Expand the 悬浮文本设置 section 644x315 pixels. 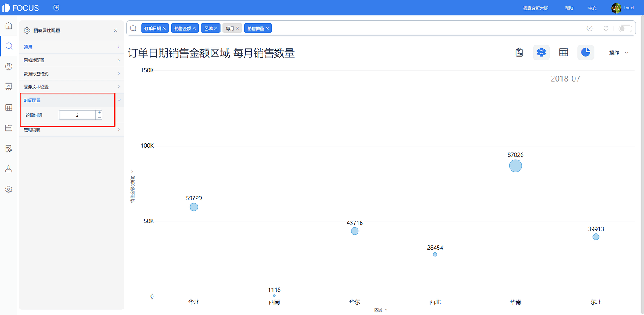click(x=72, y=87)
